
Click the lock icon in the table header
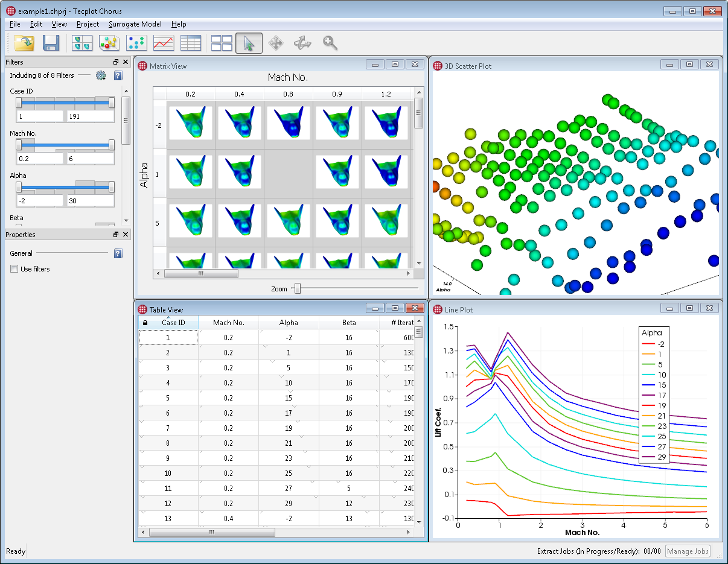pos(145,323)
